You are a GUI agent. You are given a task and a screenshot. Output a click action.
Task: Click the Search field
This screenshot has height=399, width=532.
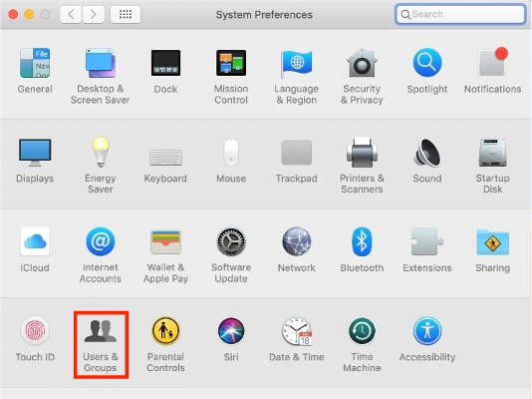pyautogui.click(x=460, y=14)
